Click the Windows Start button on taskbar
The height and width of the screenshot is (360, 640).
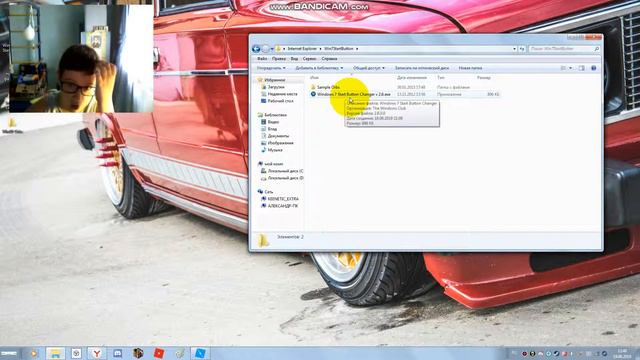[9, 353]
